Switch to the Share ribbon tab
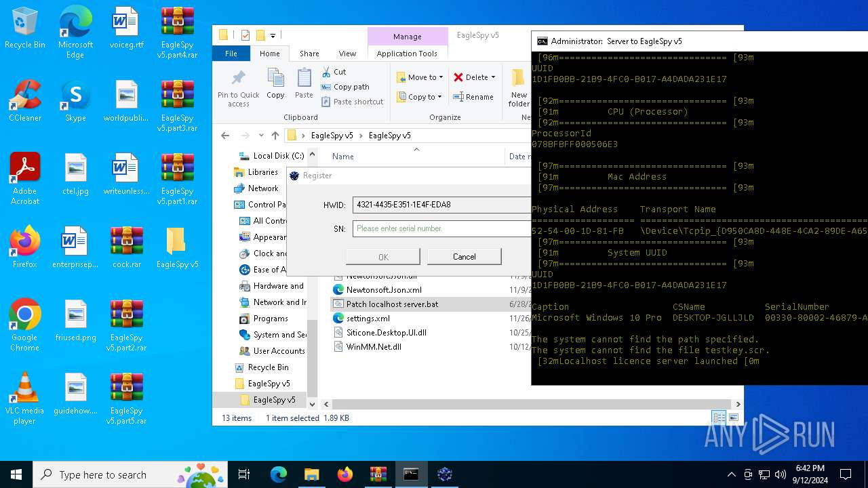Image resolution: width=868 pixels, height=488 pixels. pyautogui.click(x=309, y=54)
